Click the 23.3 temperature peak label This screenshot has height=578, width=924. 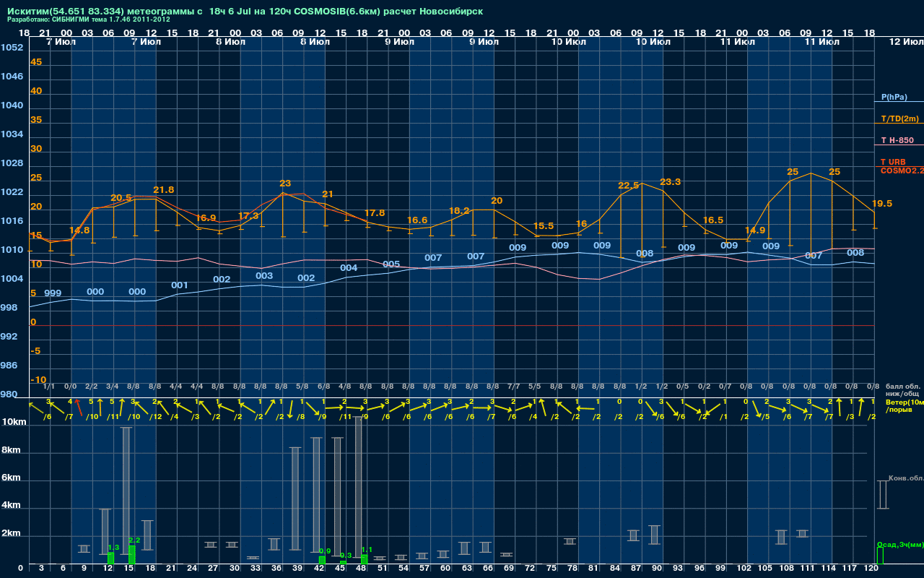[671, 182]
